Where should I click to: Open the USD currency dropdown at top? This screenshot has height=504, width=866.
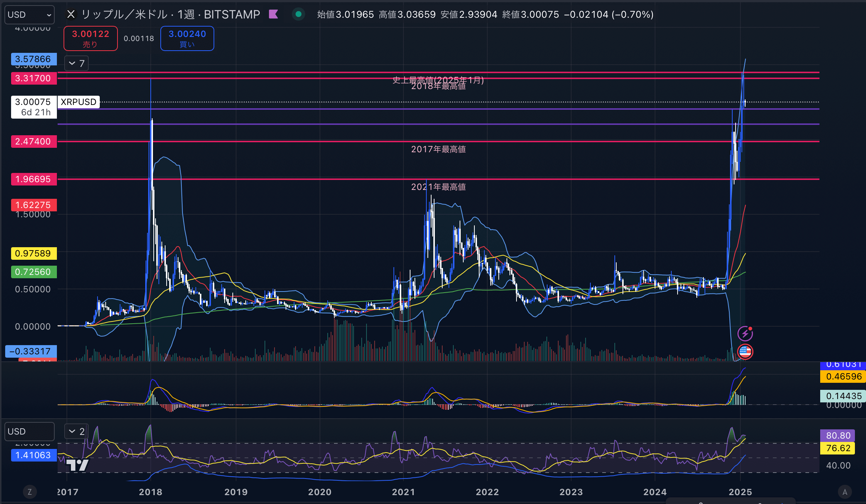pos(29,15)
